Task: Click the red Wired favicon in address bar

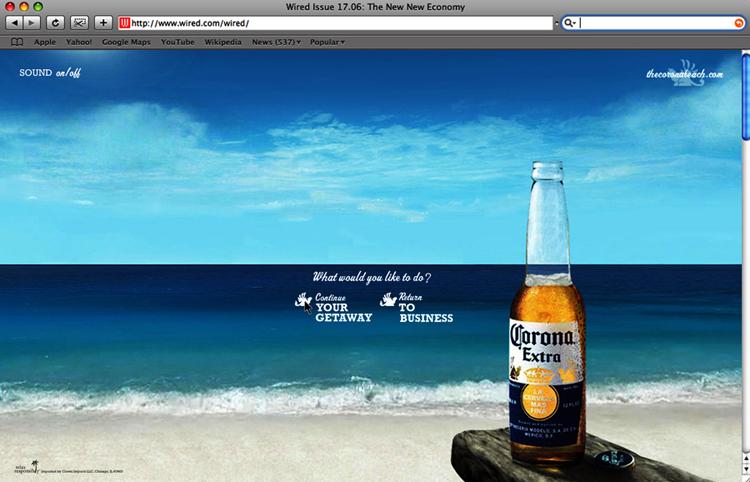Action: click(x=124, y=23)
